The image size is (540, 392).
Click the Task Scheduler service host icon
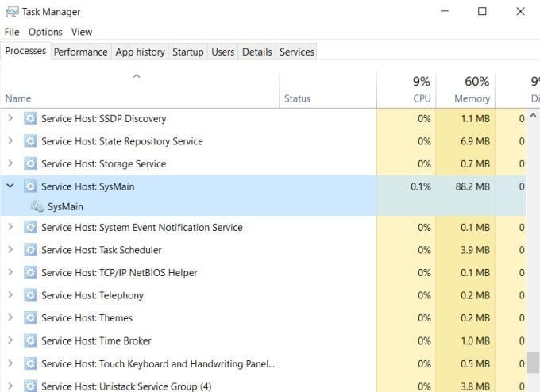tap(30, 250)
